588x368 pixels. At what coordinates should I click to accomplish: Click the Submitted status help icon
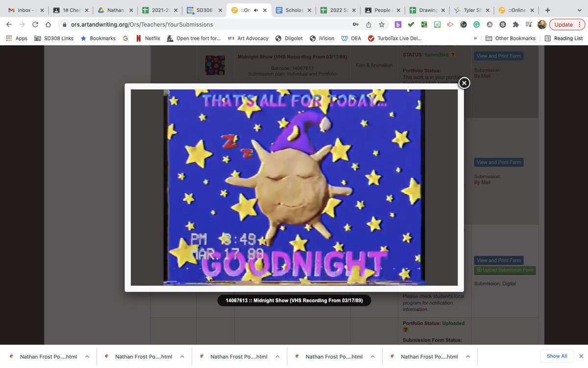click(x=453, y=54)
